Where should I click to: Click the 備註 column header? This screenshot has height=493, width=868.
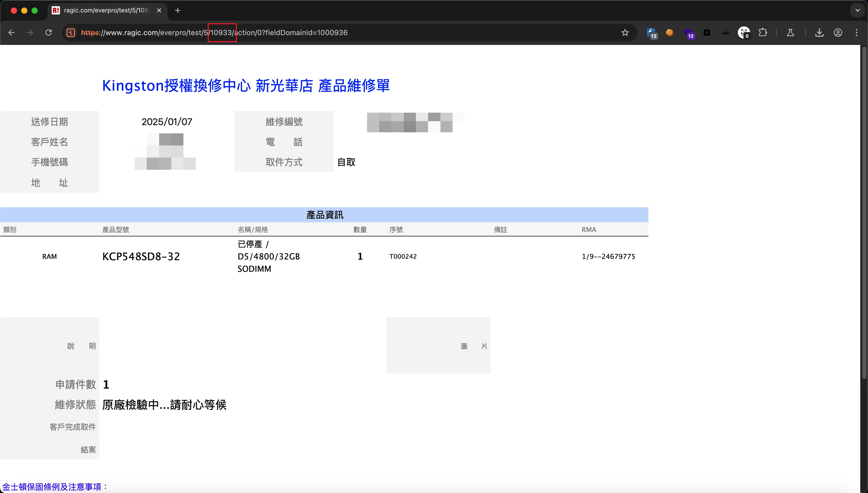click(x=500, y=229)
